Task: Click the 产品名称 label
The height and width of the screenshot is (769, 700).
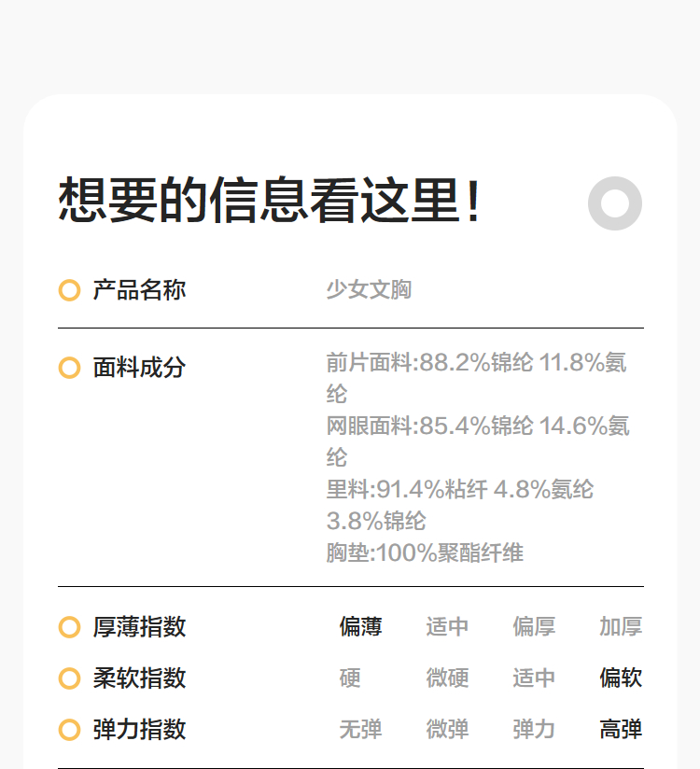Action: pyautogui.click(x=139, y=290)
